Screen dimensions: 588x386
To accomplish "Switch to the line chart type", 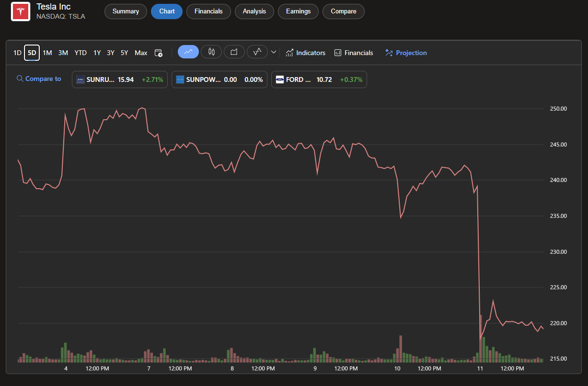I will [x=188, y=52].
